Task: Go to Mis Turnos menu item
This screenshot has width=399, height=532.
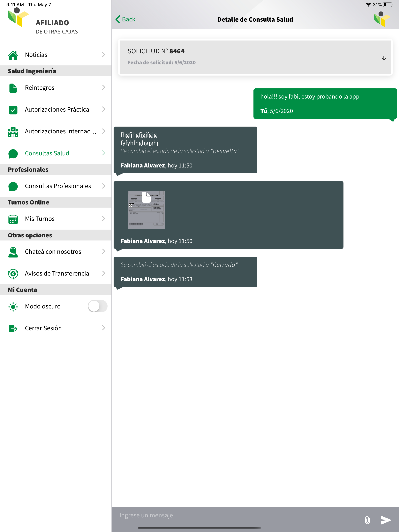Action: click(x=56, y=219)
